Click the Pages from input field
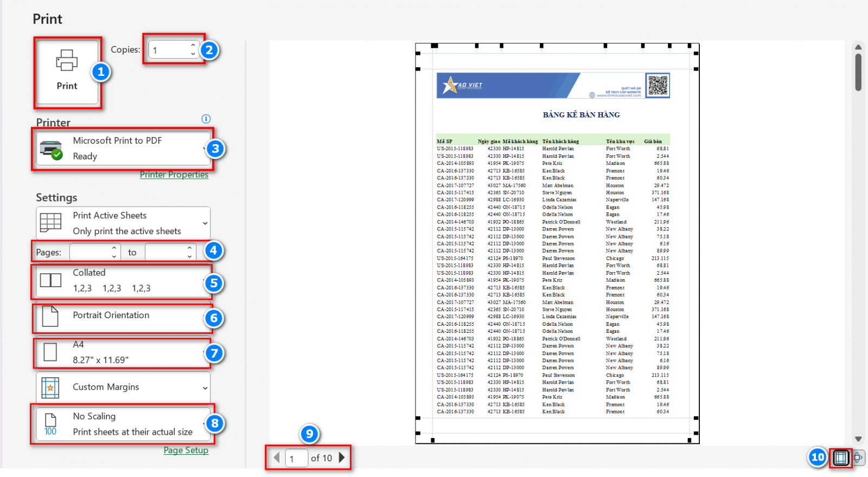Screen dimensions: 868x477 coord(90,252)
